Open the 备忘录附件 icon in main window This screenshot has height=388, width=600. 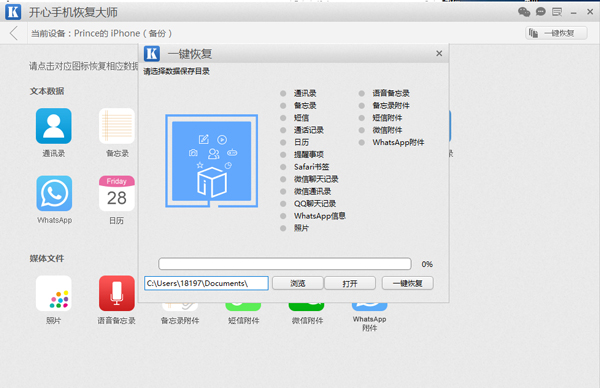180,307
